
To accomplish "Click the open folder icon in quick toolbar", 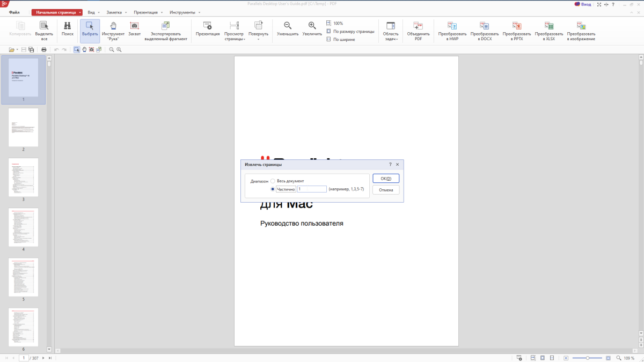I will click(x=11, y=49).
